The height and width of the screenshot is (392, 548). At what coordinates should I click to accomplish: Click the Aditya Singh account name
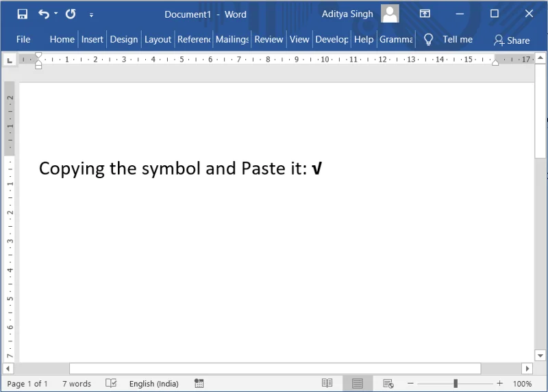(x=347, y=14)
